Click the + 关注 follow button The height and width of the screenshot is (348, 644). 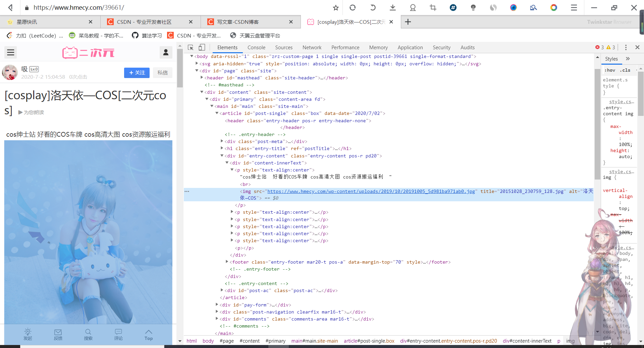coord(137,73)
